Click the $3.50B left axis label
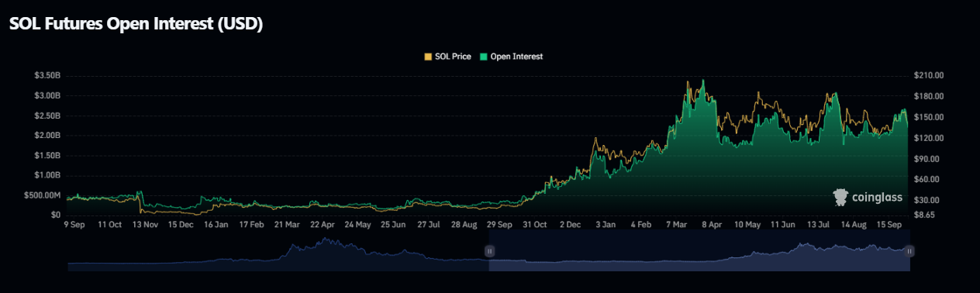 tap(47, 76)
